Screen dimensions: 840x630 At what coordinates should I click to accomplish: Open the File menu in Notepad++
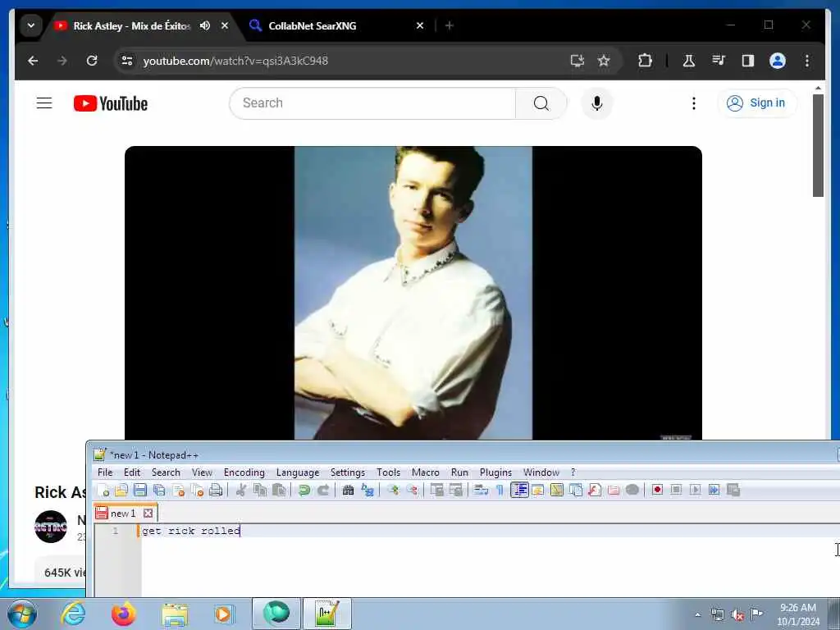(105, 472)
